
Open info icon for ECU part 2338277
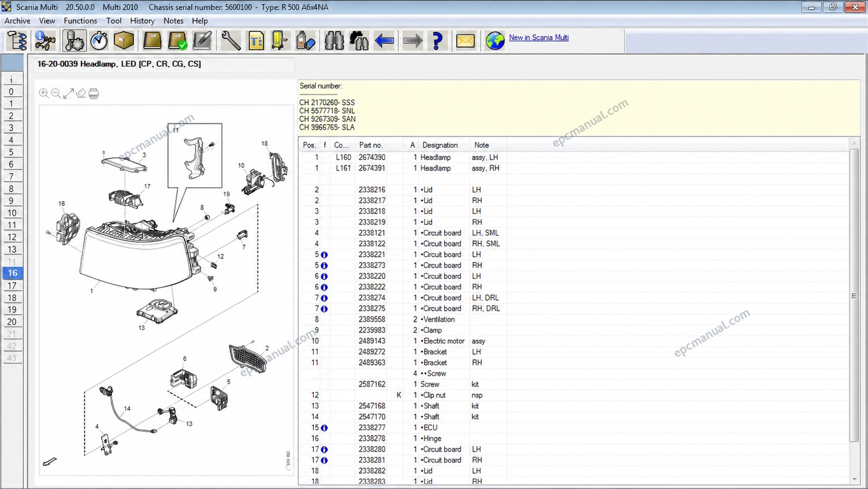324,428
